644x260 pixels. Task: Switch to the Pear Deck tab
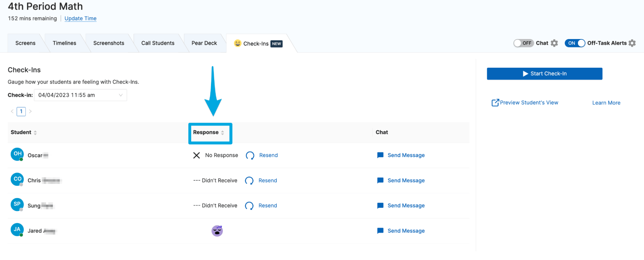pyautogui.click(x=204, y=43)
